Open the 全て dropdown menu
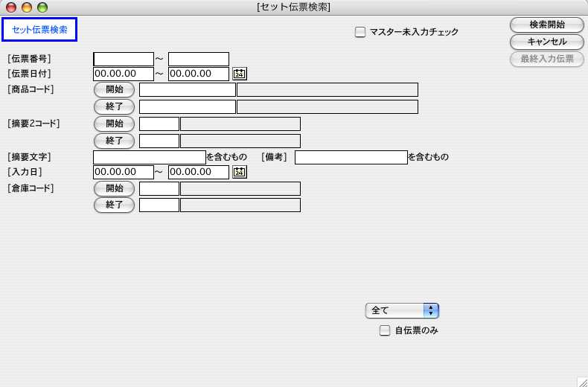The width and height of the screenshot is (588, 387). point(402,310)
